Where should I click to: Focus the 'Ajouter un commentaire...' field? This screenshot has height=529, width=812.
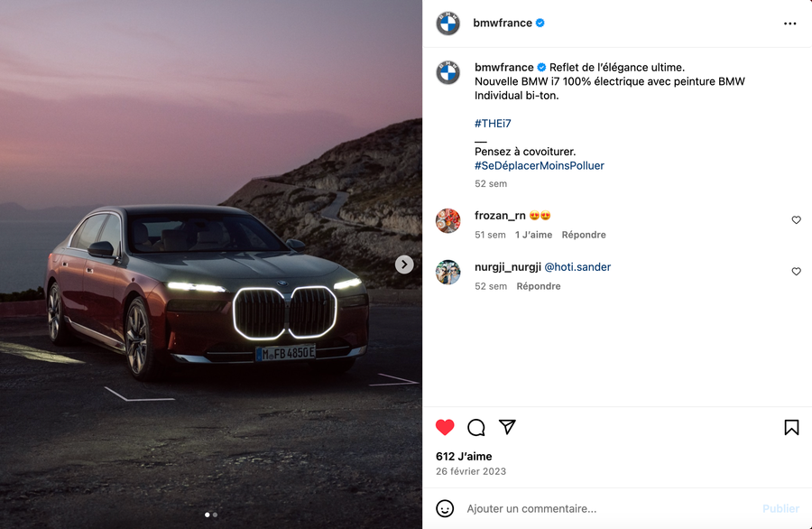[606, 509]
